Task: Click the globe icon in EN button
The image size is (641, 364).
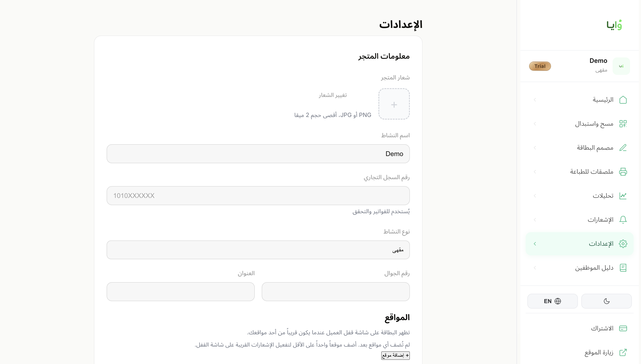Action: pyautogui.click(x=558, y=301)
